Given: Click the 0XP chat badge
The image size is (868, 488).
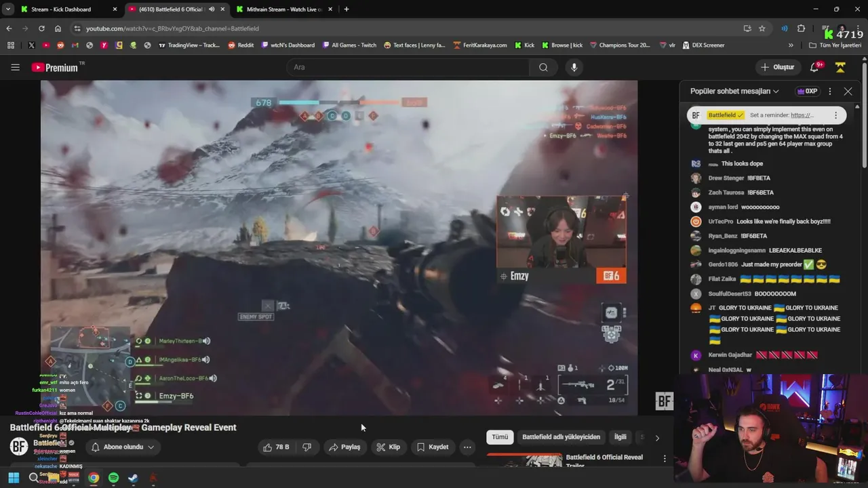Looking at the screenshot, I should coord(807,91).
